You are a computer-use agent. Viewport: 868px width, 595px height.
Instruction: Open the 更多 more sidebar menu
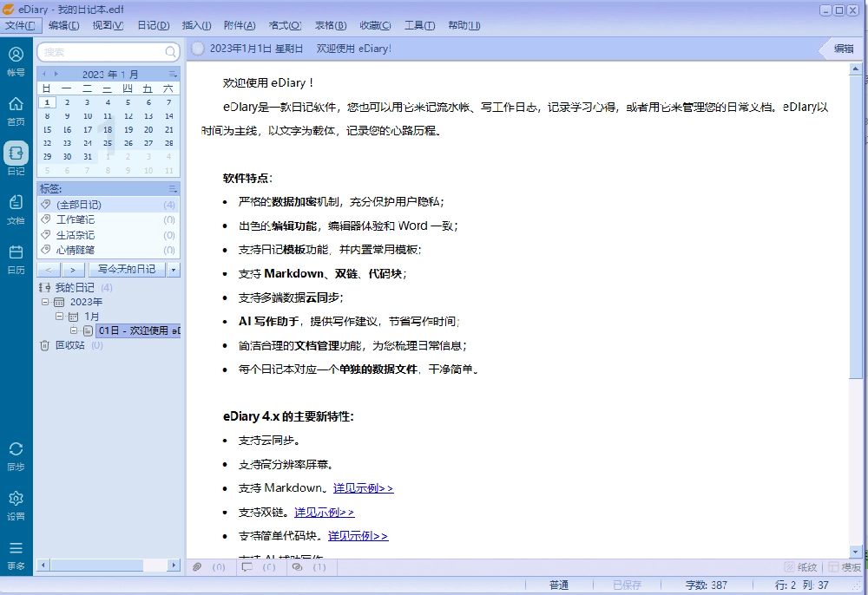[16, 555]
